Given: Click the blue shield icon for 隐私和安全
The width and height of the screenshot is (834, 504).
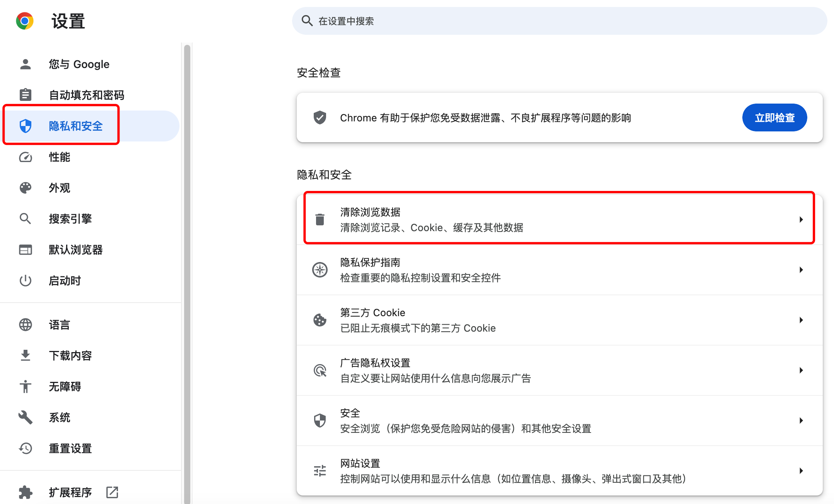Looking at the screenshot, I should coord(26,126).
